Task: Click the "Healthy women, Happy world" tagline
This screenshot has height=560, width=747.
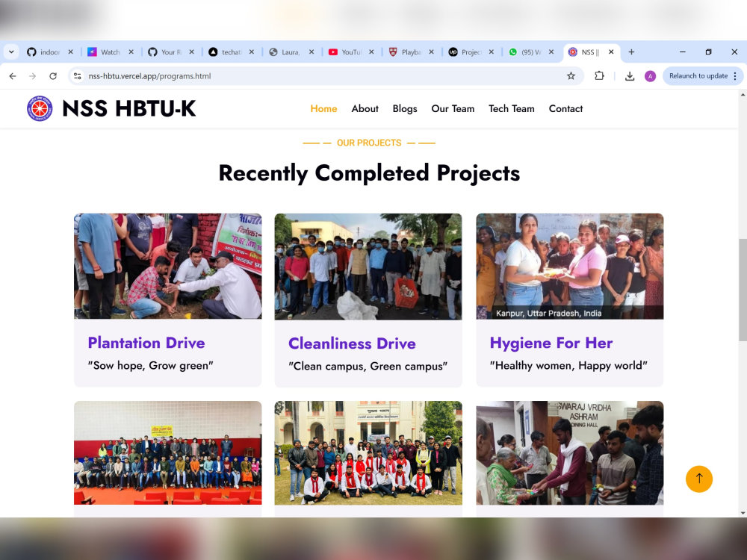Action: pyautogui.click(x=568, y=366)
